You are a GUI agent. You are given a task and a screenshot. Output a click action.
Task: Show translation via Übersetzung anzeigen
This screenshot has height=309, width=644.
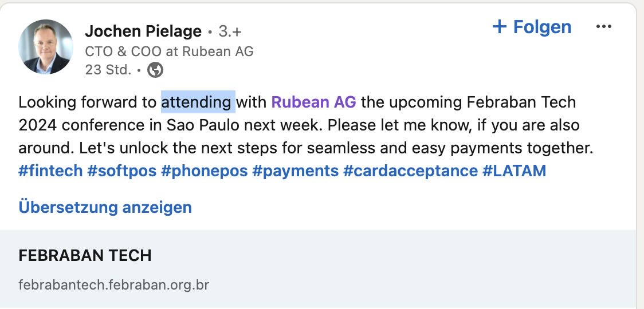(105, 207)
